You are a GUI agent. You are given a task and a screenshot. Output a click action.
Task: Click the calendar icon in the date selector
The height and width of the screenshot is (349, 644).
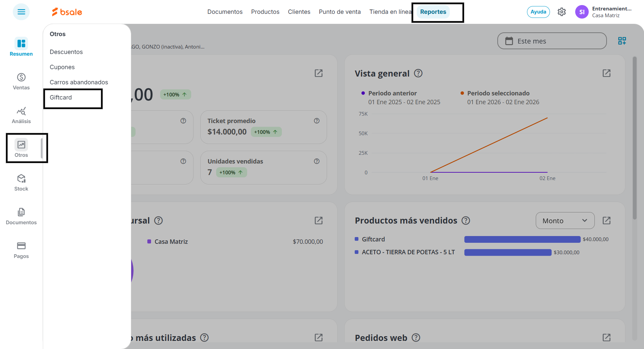point(509,41)
